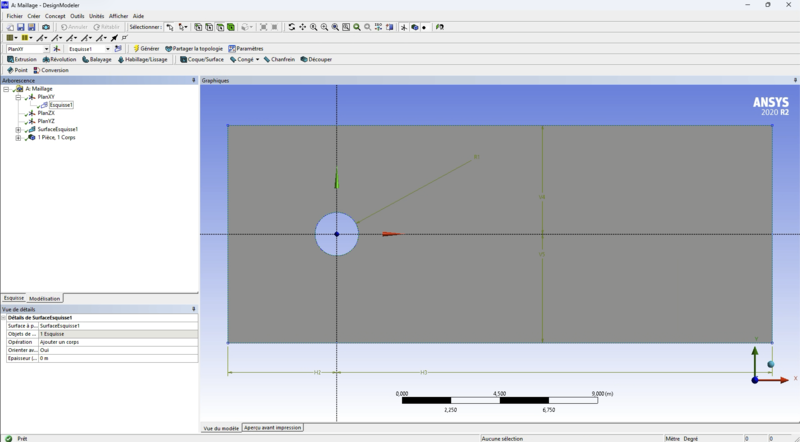800x442 pixels.
Task: Open the Concept menu
Action: [x=55, y=16]
